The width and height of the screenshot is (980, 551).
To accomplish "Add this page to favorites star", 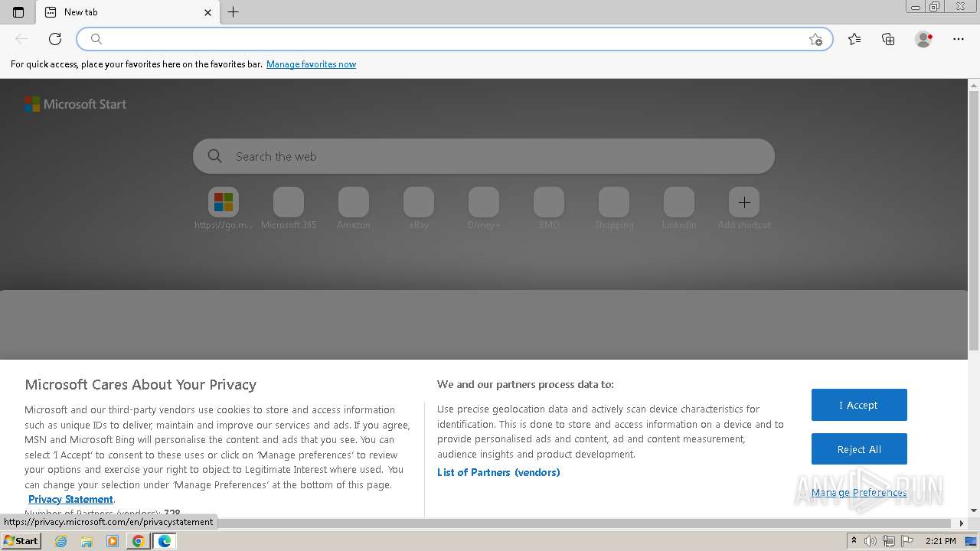I will [x=815, y=39].
